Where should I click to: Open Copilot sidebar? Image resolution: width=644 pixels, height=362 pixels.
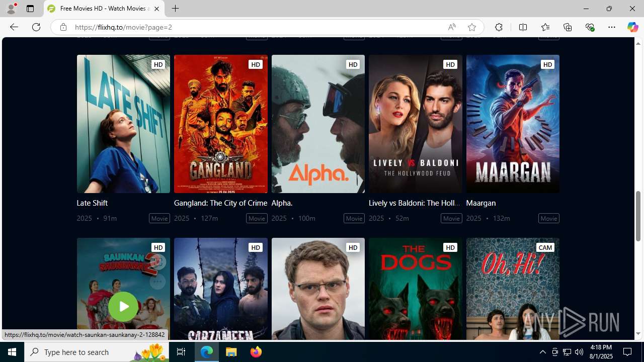click(x=632, y=27)
